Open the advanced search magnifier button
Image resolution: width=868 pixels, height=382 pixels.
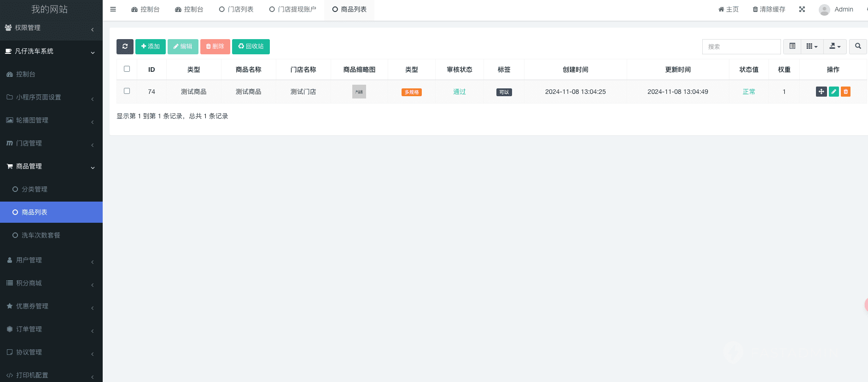857,46
